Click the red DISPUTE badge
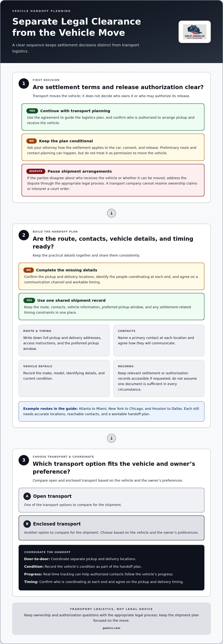The image size is (223, 644). coord(36,171)
